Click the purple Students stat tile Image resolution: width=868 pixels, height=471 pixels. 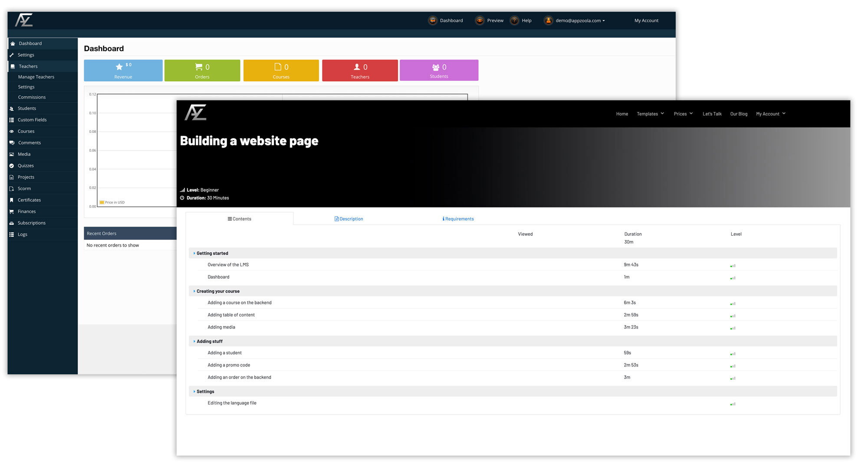(439, 70)
